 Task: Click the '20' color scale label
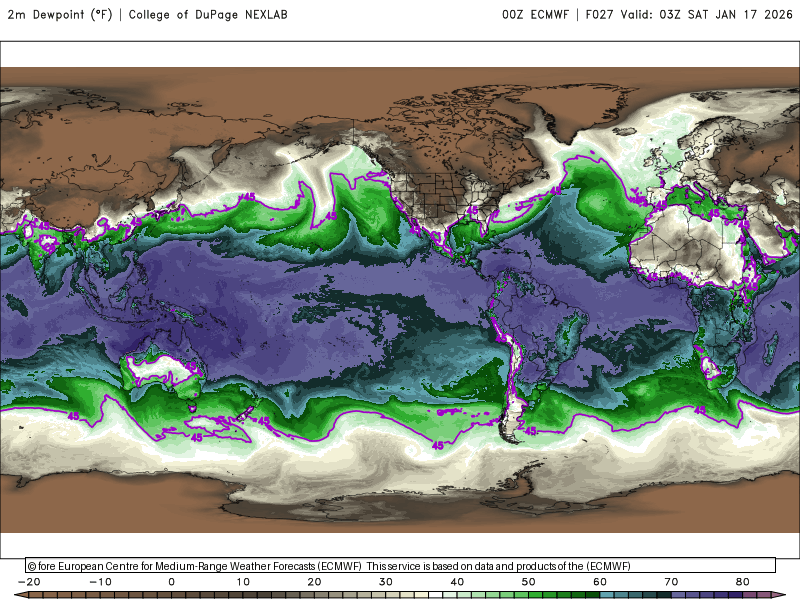[x=314, y=582]
